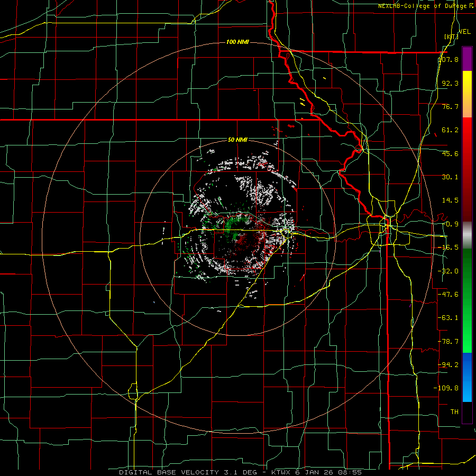Image resolution: width=476 pixels, height=476 pixels.
Task: Click the -32.0 velocity scale value
Action: (x=448, y=271)
